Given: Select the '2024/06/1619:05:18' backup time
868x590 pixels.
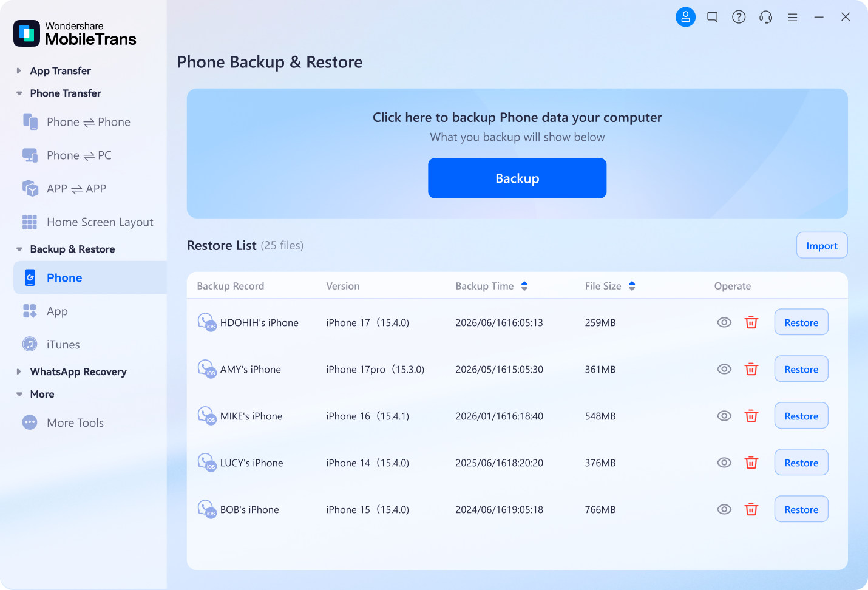Looking at the screenshot, I should (500, 509).
